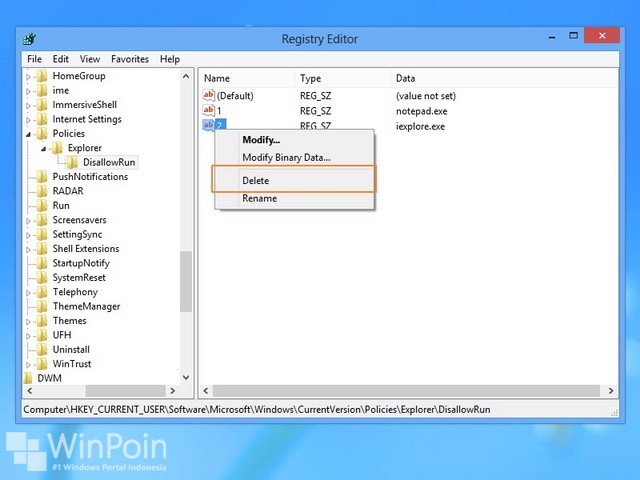Click the ime folder icon
This screenshot has width=640, height=480.
[42, 91]
